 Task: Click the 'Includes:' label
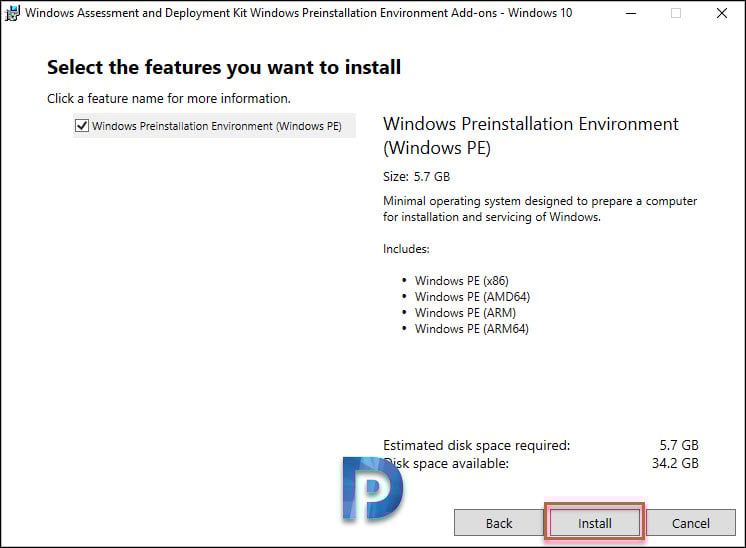click(406, 249)
